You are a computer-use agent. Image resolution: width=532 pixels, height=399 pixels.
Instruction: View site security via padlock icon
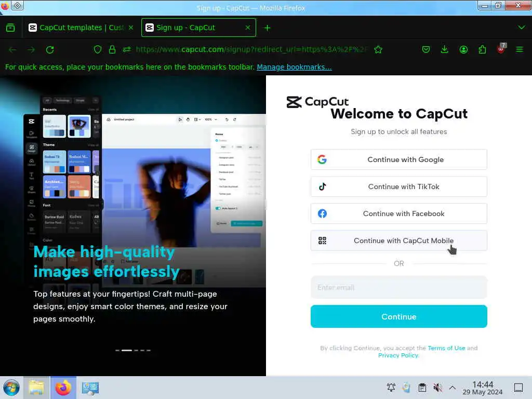(x=112, y=49)
